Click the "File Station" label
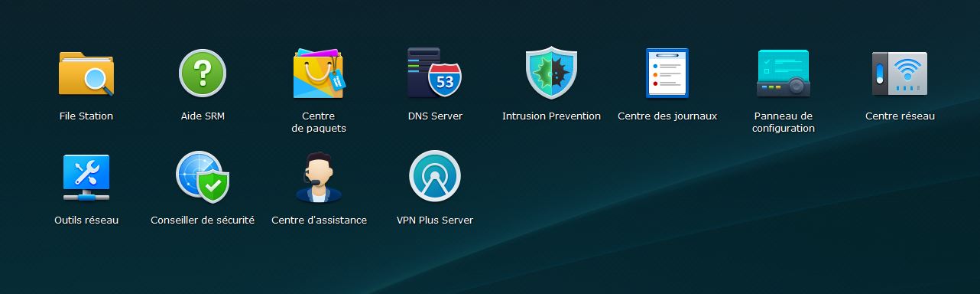Screen dimensions: 980x294 (86, 116)
